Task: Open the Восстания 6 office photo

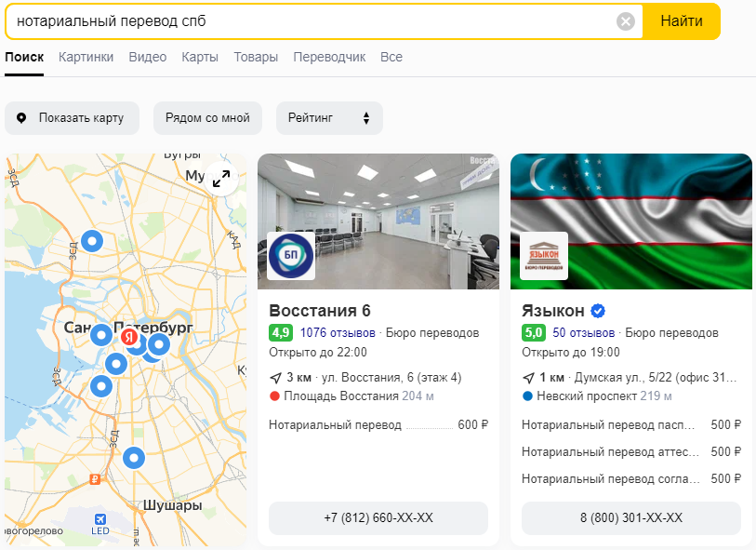Action: (x=378, y=221)
